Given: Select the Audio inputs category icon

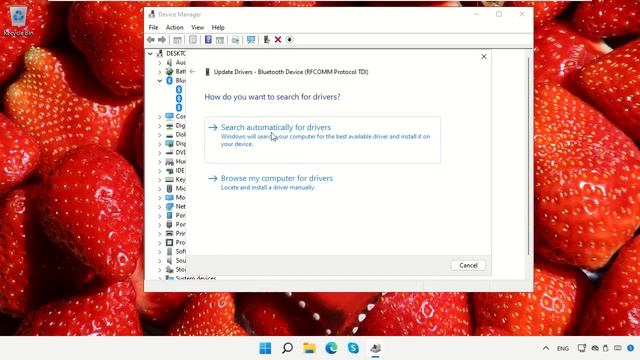Looking at the screenshot, I should [x=169, y=62].
